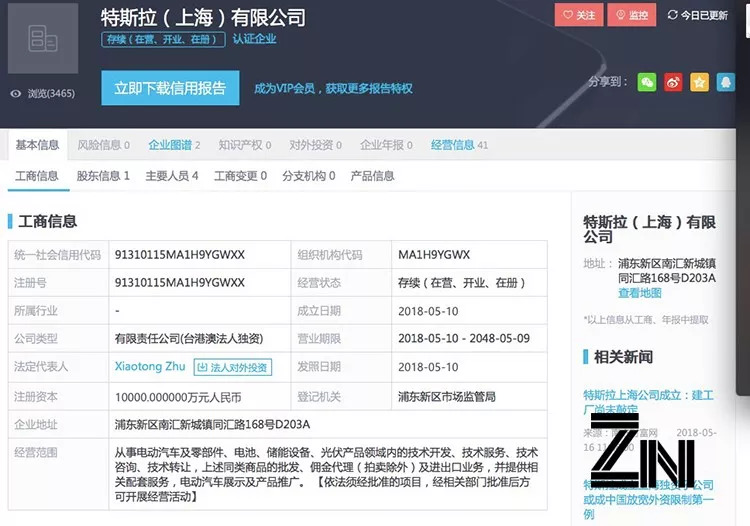
Task: Open 对外投资 tab
Action: coord(315,145)
